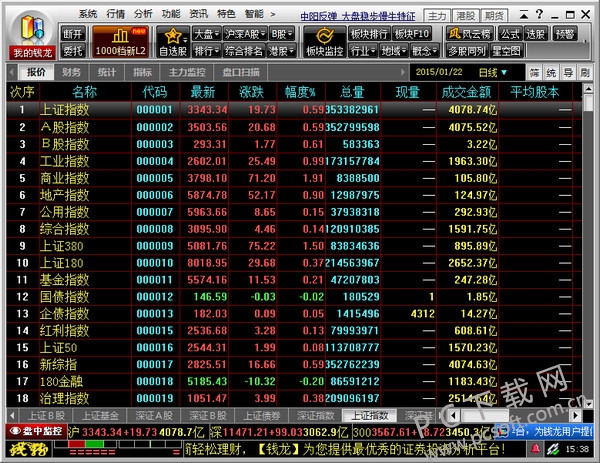The width and height of the screenshot is (600, 463).
Task: Click the 选股 button
Action: (535, 34)
